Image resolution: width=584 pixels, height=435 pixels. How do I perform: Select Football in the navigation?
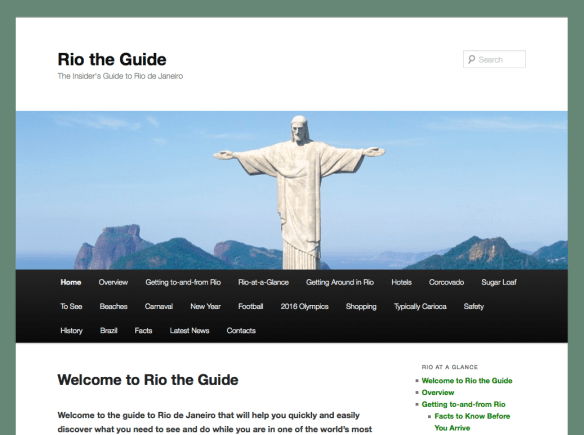click(x=251, y=307)
